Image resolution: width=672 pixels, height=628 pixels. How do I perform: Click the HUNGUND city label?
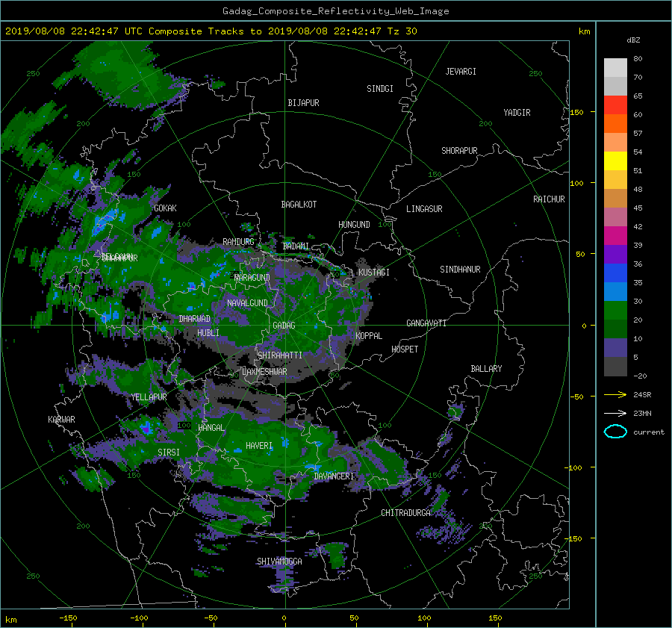click(354, 225)
